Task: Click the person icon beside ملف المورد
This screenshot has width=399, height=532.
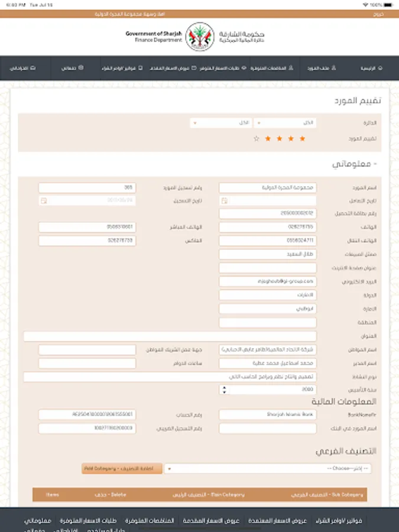Action: tap(333, 68)
